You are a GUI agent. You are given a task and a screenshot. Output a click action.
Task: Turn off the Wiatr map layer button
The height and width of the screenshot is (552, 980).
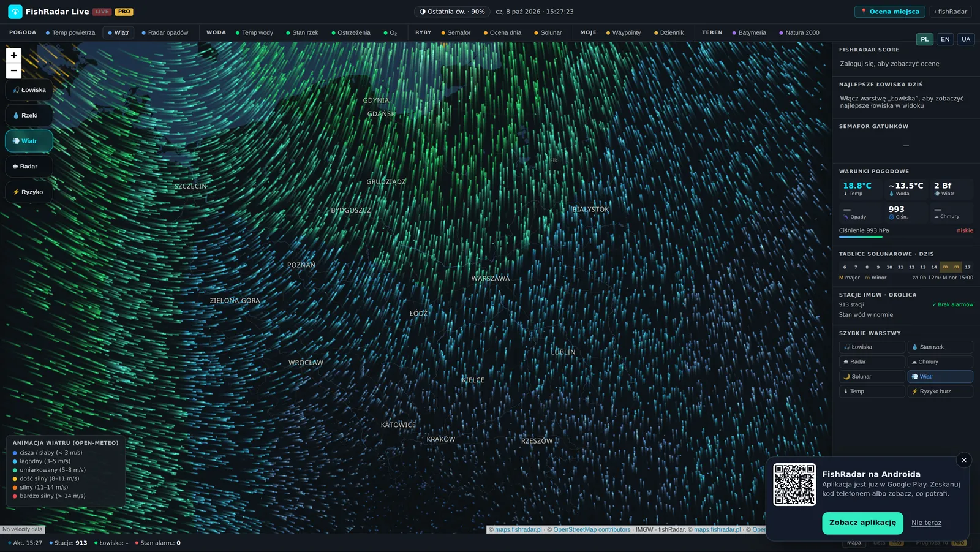coord(29,141)
